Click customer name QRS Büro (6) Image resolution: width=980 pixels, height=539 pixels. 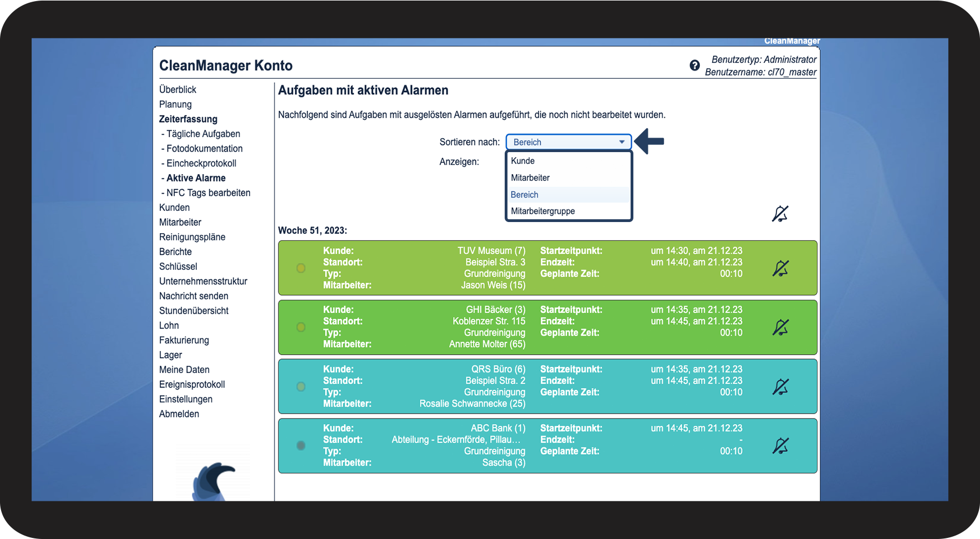point(499,369)
